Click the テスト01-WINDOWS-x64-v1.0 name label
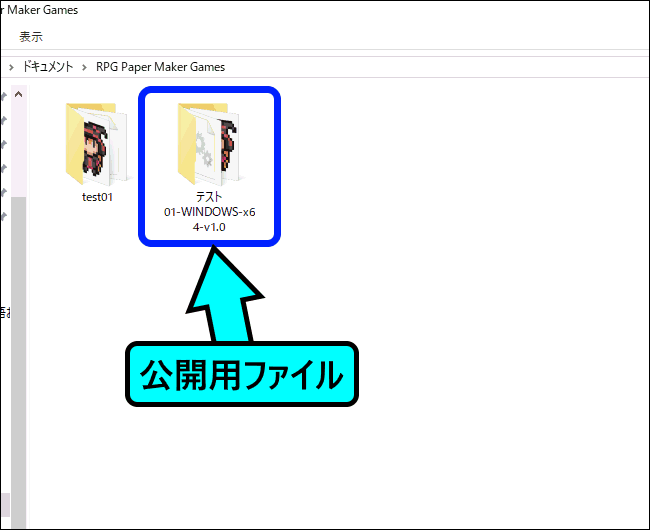 point(209,212)
